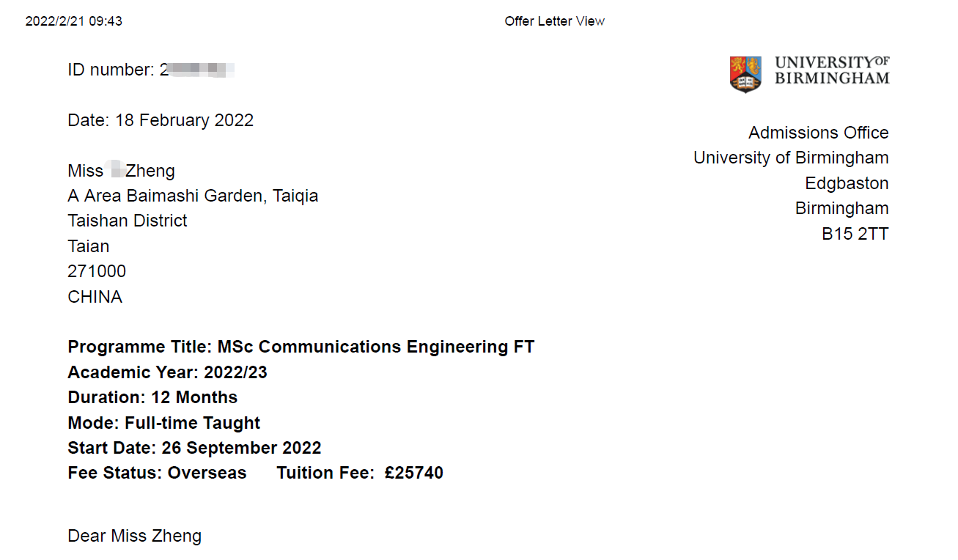
Task: Click the Dear Miss Zheng salutation
Action: pos(134,536)
